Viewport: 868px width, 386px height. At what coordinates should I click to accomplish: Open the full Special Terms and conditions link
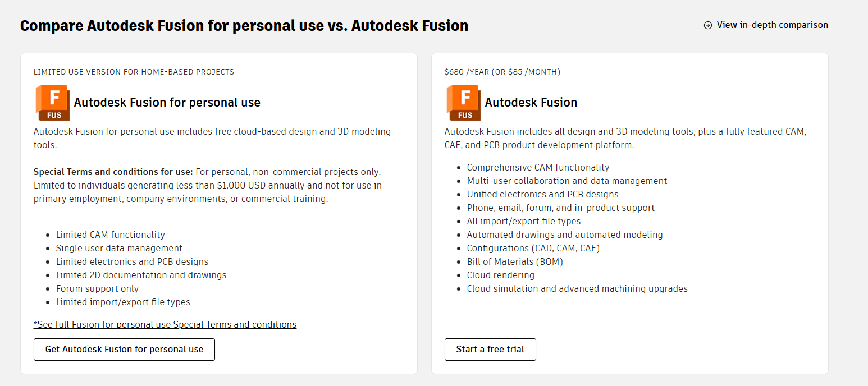click(x=165, y=324)
